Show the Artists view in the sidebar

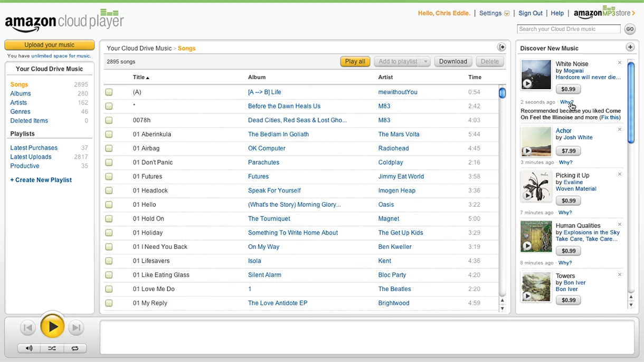point(18,102)
